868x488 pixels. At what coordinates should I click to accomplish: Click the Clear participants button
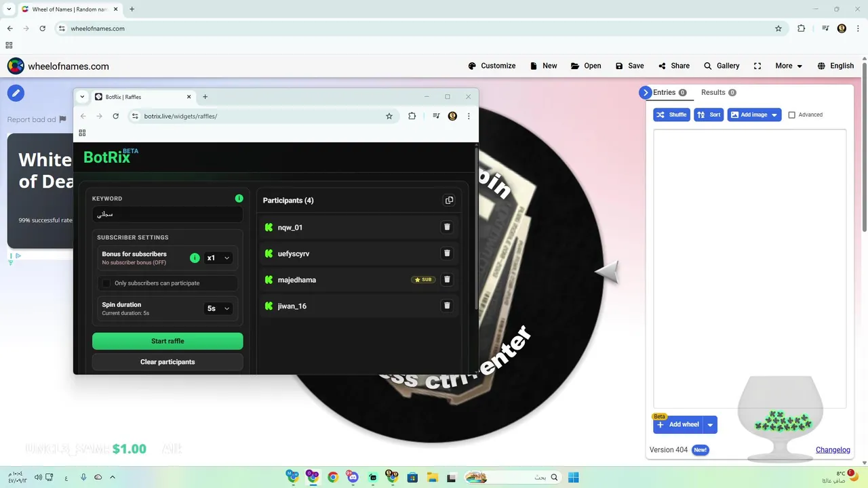167,362
